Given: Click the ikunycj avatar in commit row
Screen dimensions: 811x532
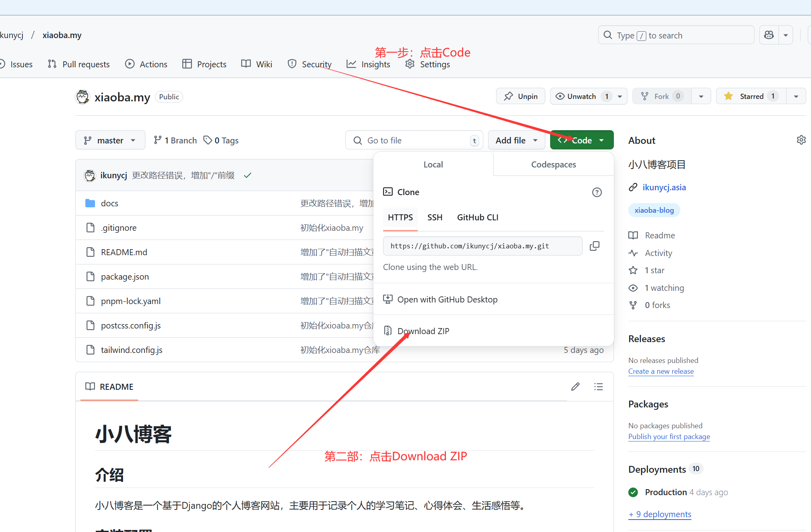Looking at the screenshot, I should pyautogui.click(x=90, y=175).
